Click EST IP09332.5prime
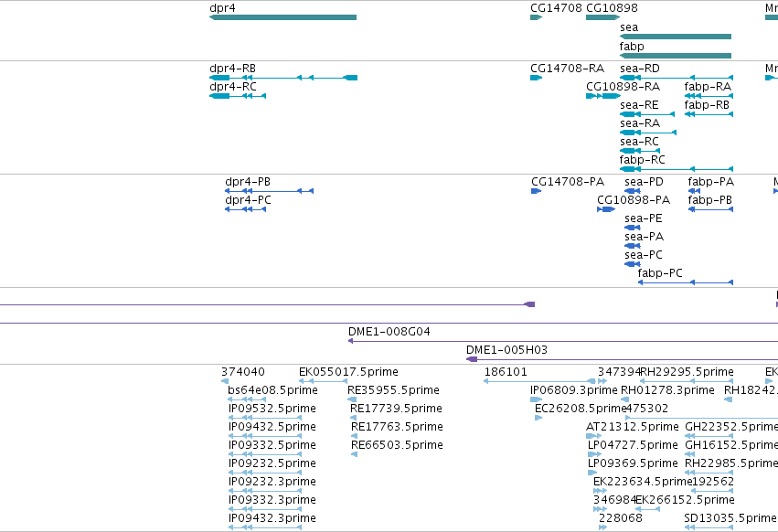Image resolution: width=778 pixels, height=532 pixels. click(265, 454)
